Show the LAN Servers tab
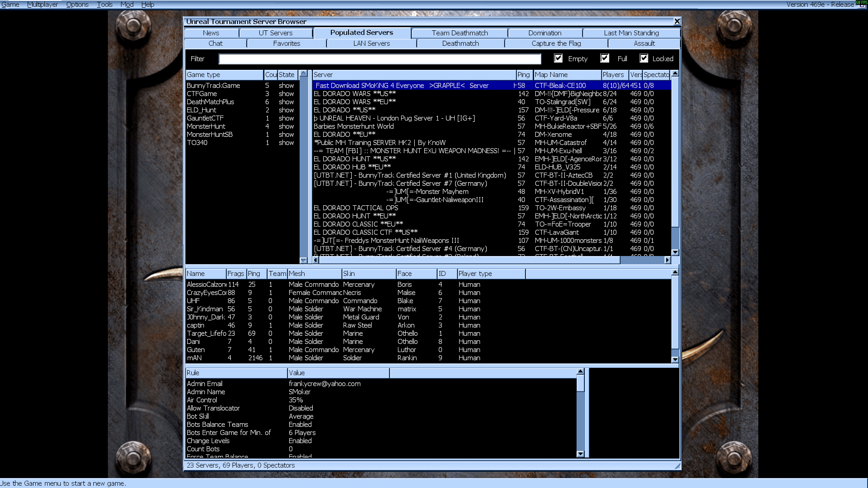The width and height of the screenshot is (868, 488). click(372, 43)
